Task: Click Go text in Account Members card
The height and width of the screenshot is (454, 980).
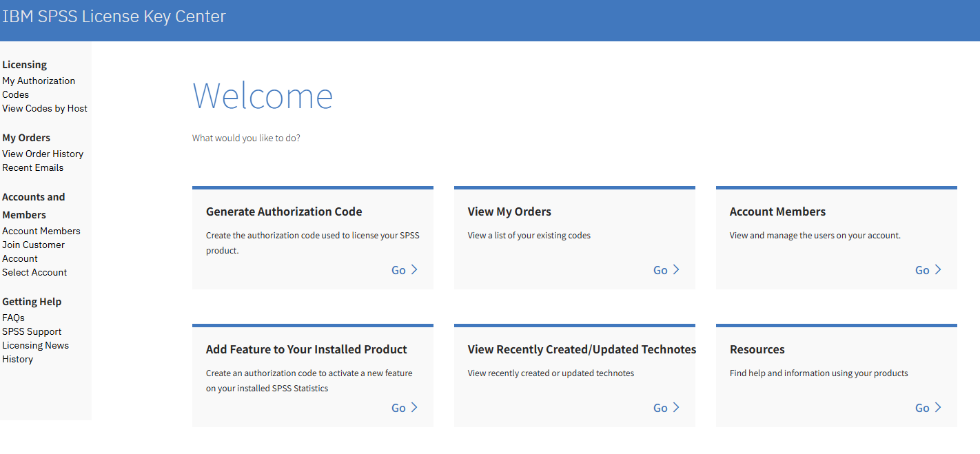Action: (x=922, y=270)
